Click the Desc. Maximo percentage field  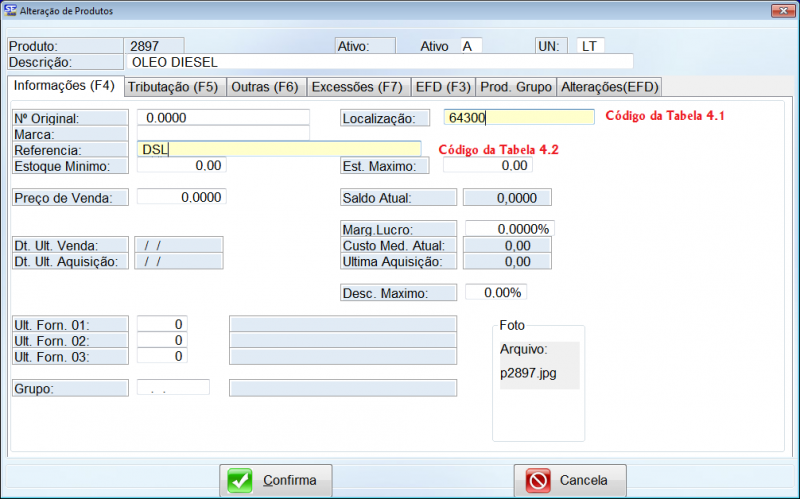[495, 293]
